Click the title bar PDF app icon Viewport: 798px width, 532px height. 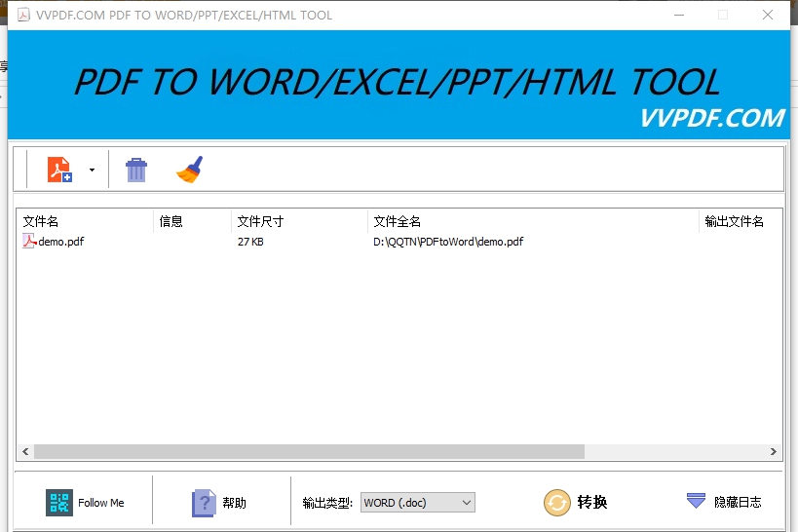click(x=23, y=15)
